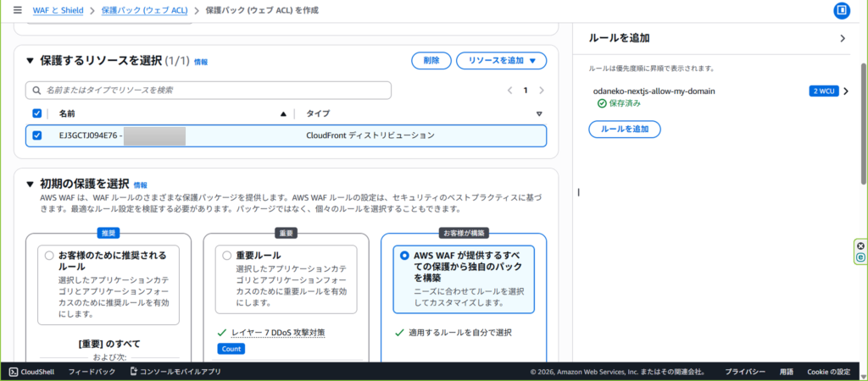Viewport: 868px width, 381px height.
Task: Click the 削除 button
Action: tap(431, 60)
